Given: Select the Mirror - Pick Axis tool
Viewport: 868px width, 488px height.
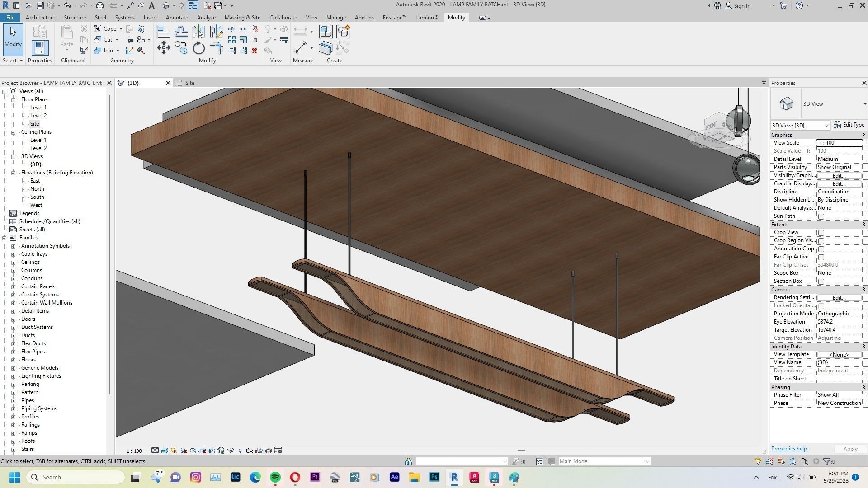Looking at the screenshot, I should 198,32.
